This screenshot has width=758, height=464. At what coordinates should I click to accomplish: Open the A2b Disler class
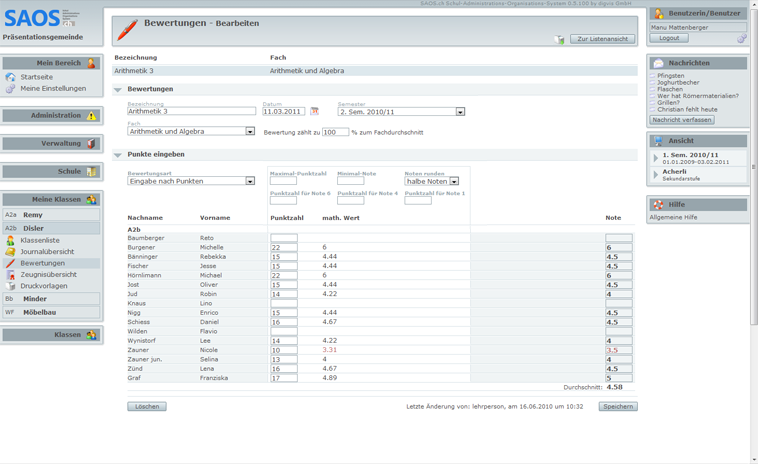(51, 228)
